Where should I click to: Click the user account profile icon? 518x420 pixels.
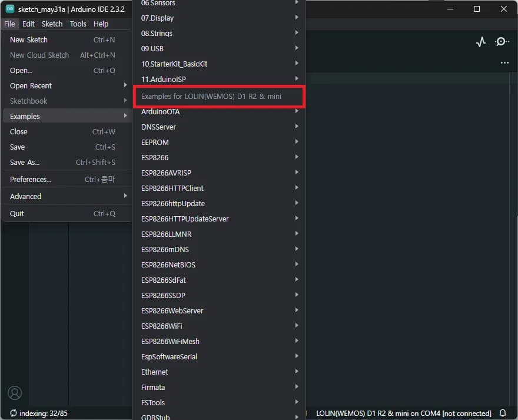pyautogui.click(x=15, y=393)
